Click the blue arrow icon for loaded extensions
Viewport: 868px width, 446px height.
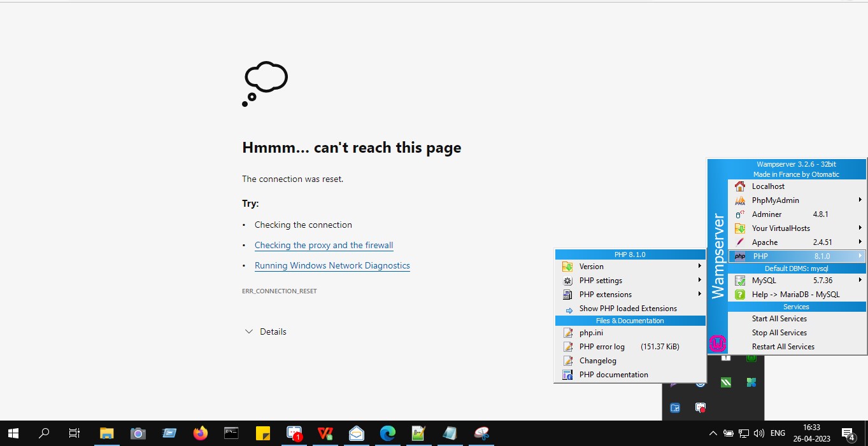568,309
